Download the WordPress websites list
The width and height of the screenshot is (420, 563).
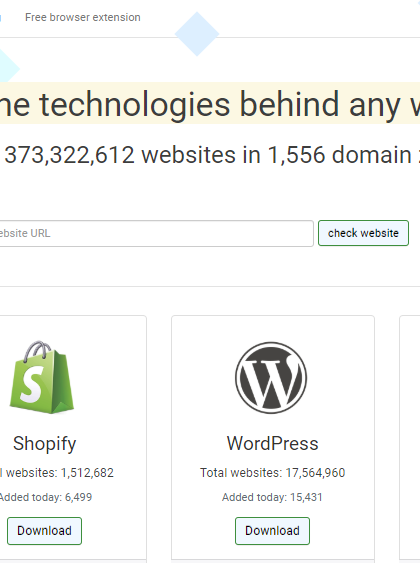pos(272,531)
